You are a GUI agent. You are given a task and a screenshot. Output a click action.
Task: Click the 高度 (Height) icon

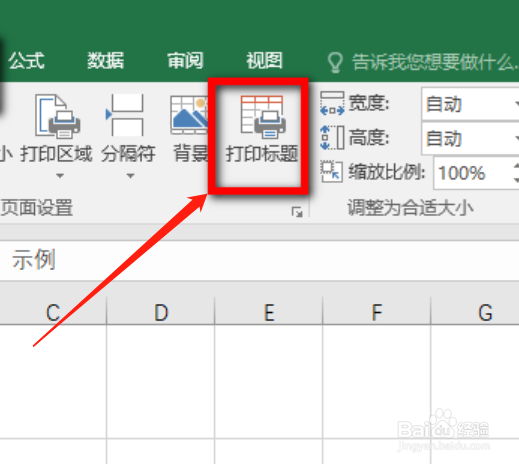[x=332, y=137]
